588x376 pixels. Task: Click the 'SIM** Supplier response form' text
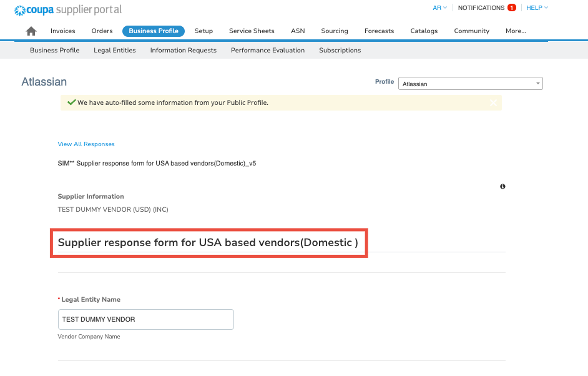[157, 163]
